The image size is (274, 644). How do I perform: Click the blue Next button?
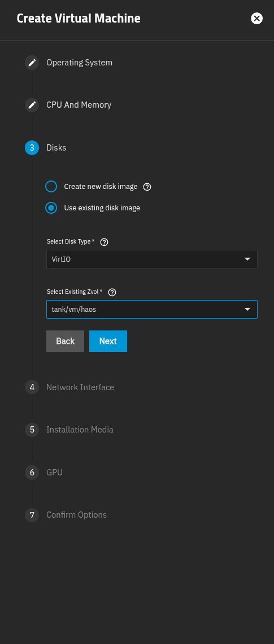[108, 341]
